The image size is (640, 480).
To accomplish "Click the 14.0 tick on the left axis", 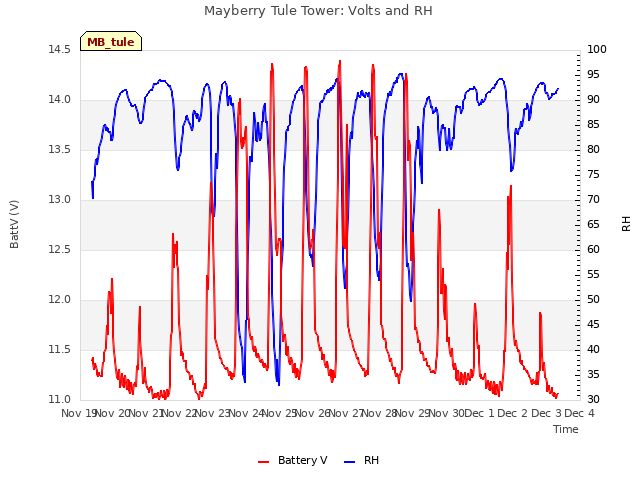I will pyautogui.click(x=60, y=100).
